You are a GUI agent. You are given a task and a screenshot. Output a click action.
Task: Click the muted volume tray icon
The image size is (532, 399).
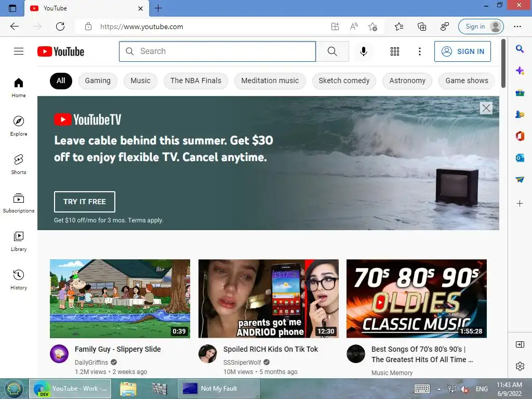point(464,389)
